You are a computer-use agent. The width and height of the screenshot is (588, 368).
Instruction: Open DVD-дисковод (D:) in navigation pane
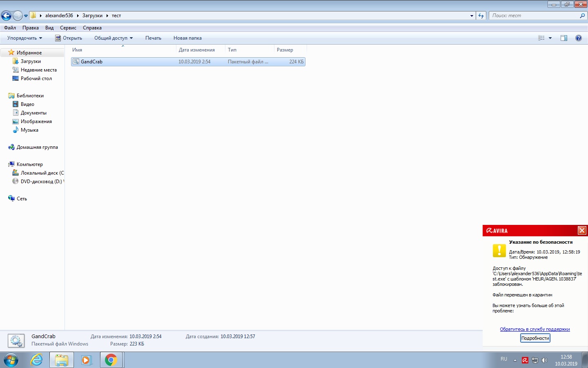(x=41, y=182)
